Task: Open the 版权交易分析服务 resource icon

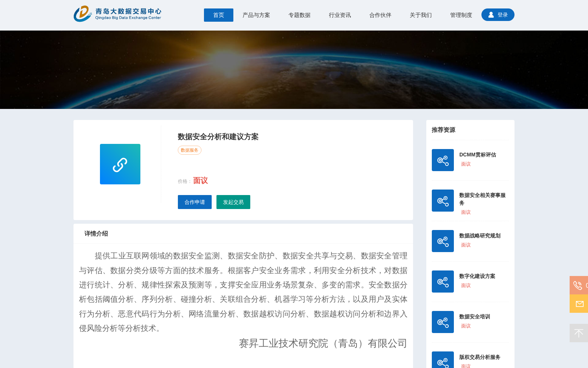Action: 443,360
